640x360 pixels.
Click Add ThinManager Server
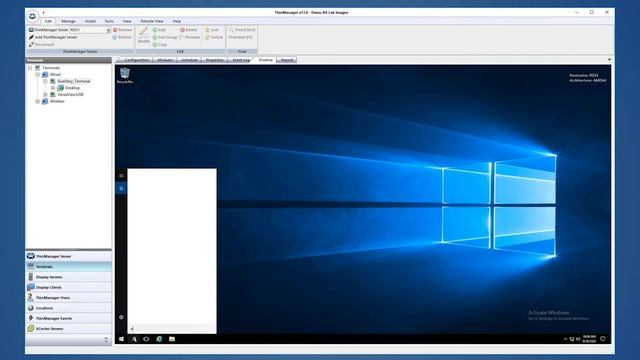pyautogui.click(x=53, y=37)
